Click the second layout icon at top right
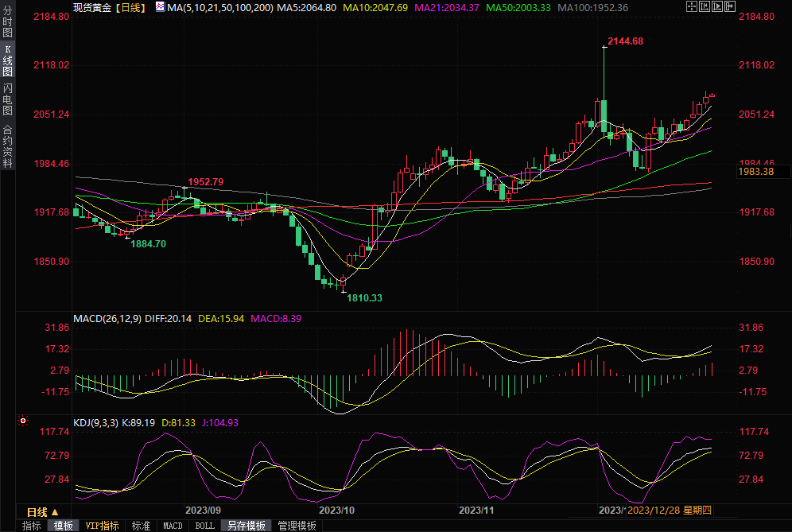The image size is (792, 532). coord(703,7)
